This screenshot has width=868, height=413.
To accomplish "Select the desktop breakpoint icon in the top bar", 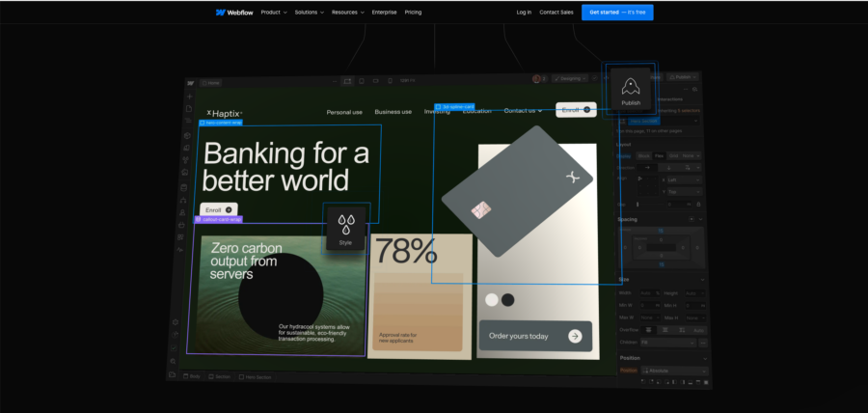I will 347,81.
